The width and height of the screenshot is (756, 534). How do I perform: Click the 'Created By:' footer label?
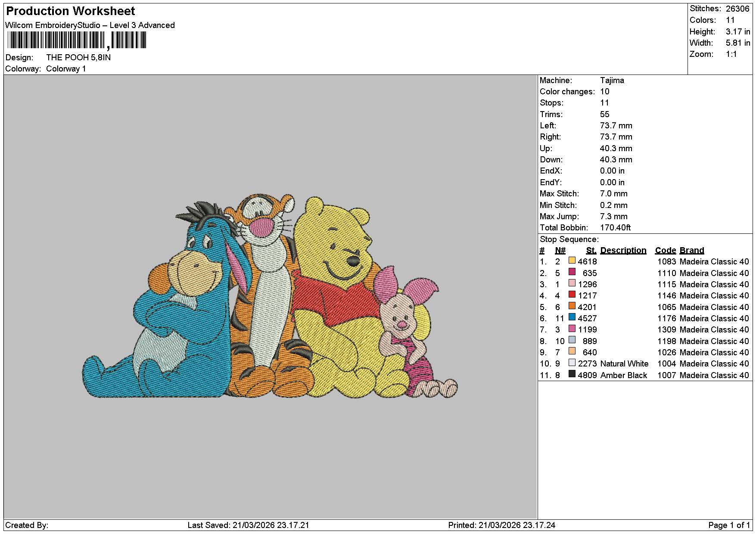click(27, 525)
